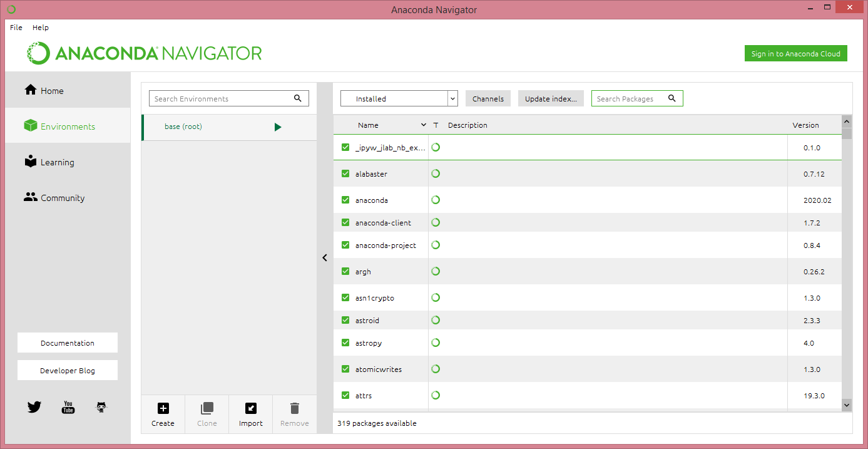Viewport: 868px width, 449px height.
Task: Click the Remove environment trash icon
Action: [295, 408]
